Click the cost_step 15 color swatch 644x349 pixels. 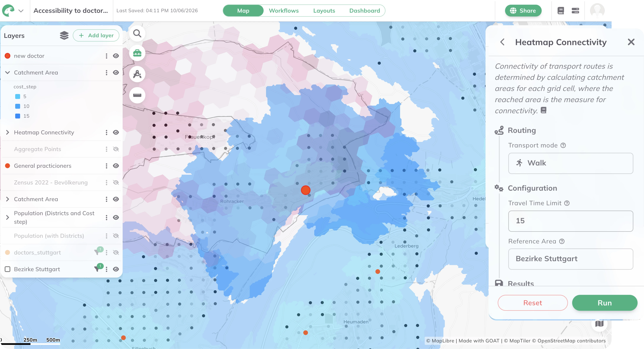click(17, 116)
